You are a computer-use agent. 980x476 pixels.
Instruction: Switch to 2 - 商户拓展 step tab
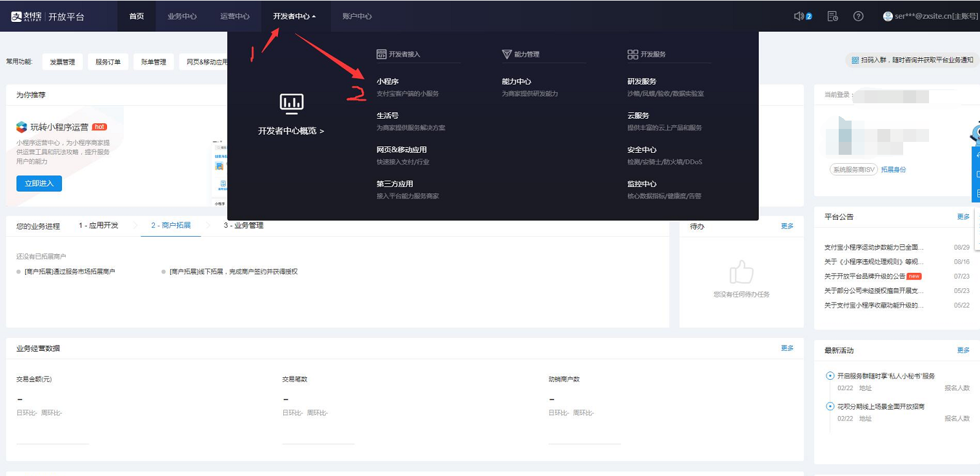(x=171, y=226)
